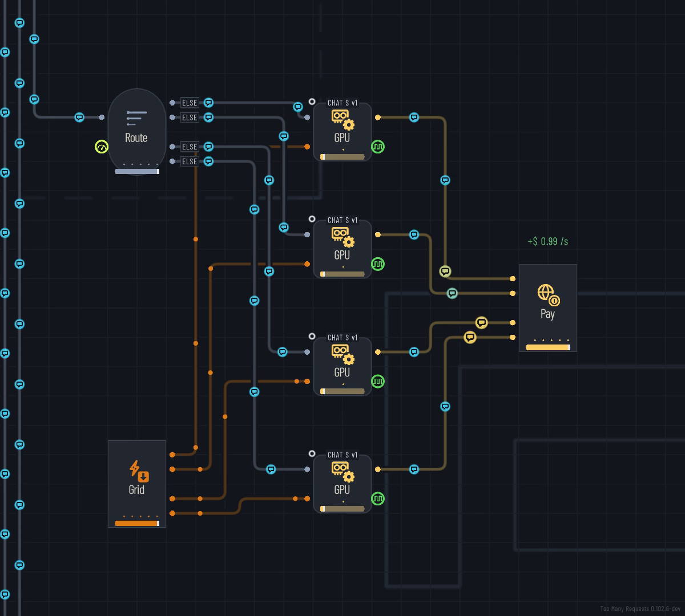
Task: Click green waveform icon on second GPU
Action: point(378,264)
